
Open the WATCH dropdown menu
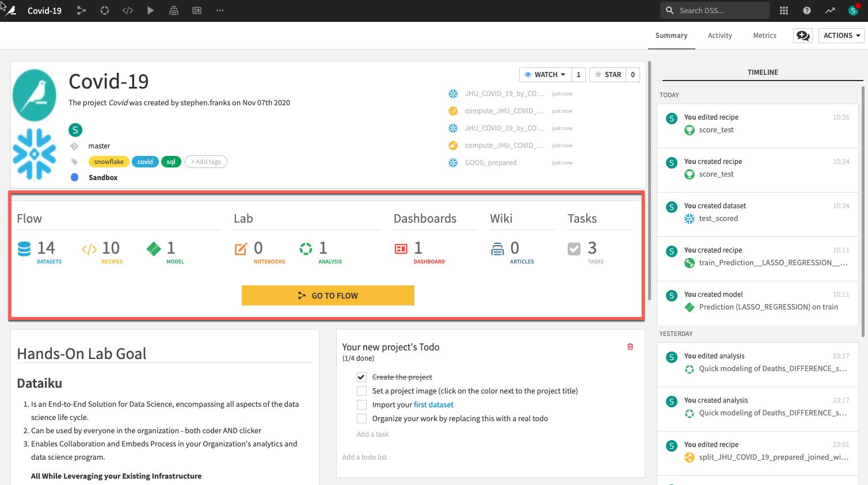pyautogui.click(x=545, y=75)
